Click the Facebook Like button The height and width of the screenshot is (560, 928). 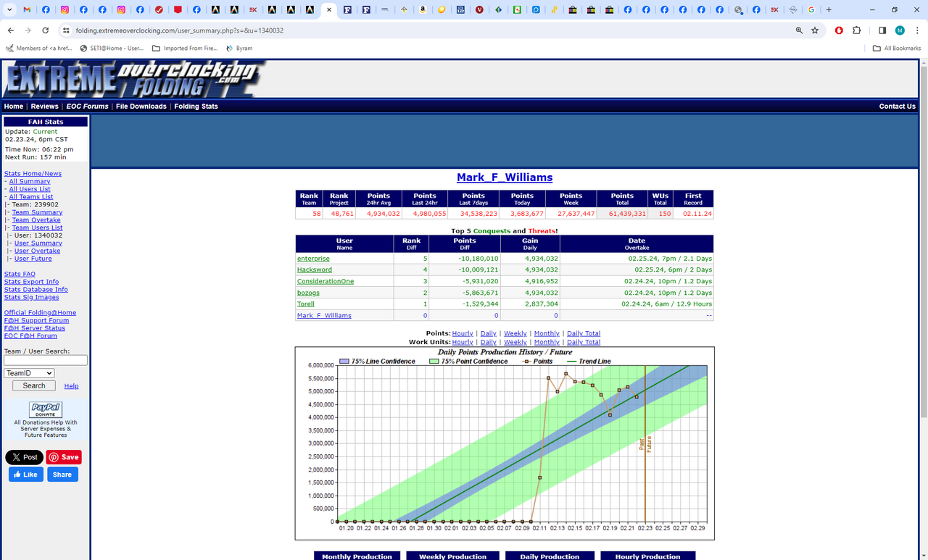coord(25,475)
